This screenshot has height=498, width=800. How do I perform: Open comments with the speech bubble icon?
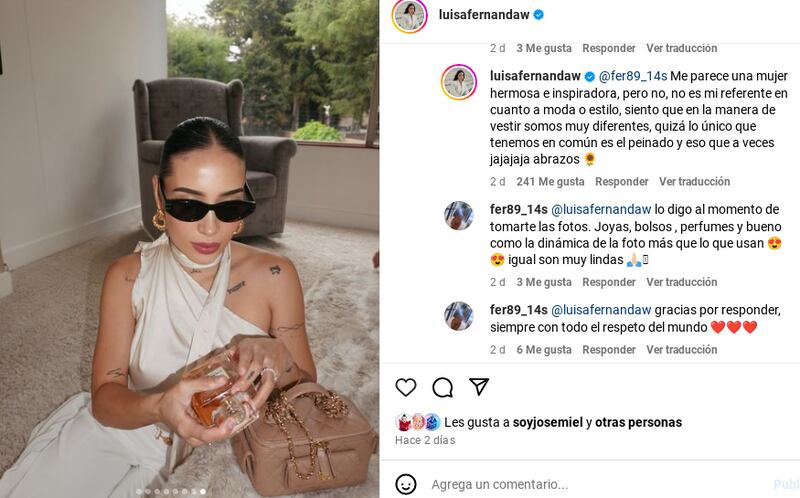pyautogui.click(x=442, y=388)
